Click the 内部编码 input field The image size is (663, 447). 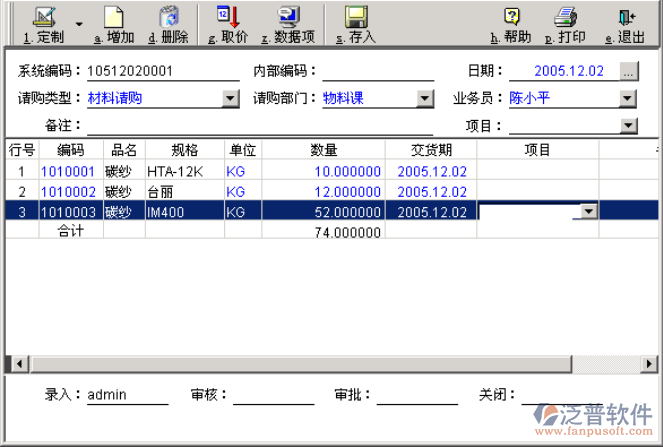coord(377,71)
